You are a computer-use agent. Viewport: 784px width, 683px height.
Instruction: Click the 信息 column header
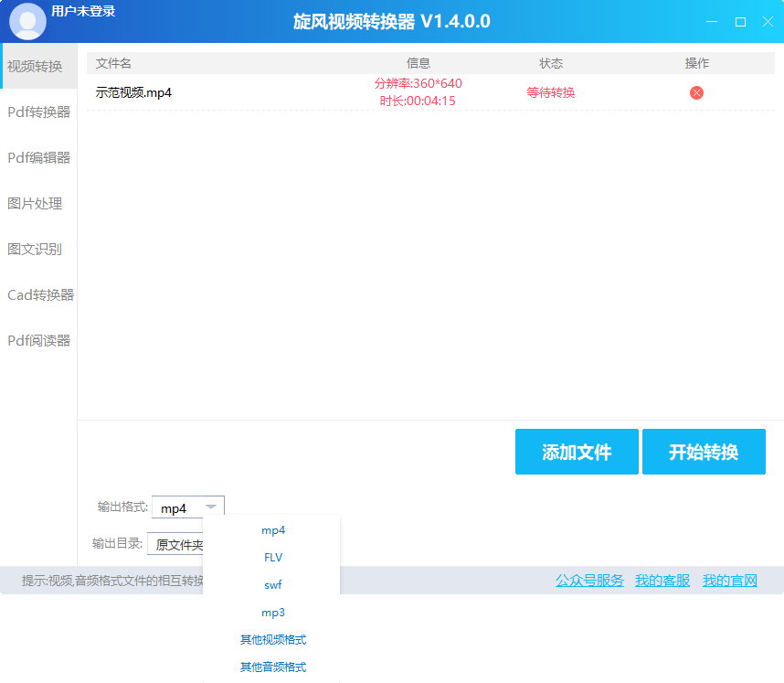click(418, 63)
